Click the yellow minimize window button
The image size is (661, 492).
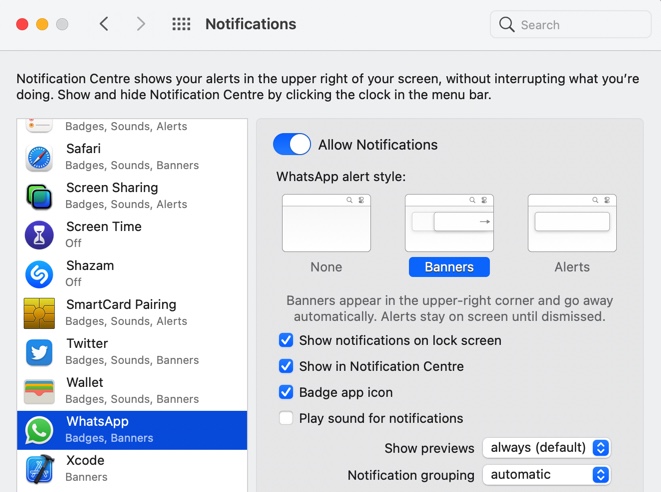pos(42,24)
